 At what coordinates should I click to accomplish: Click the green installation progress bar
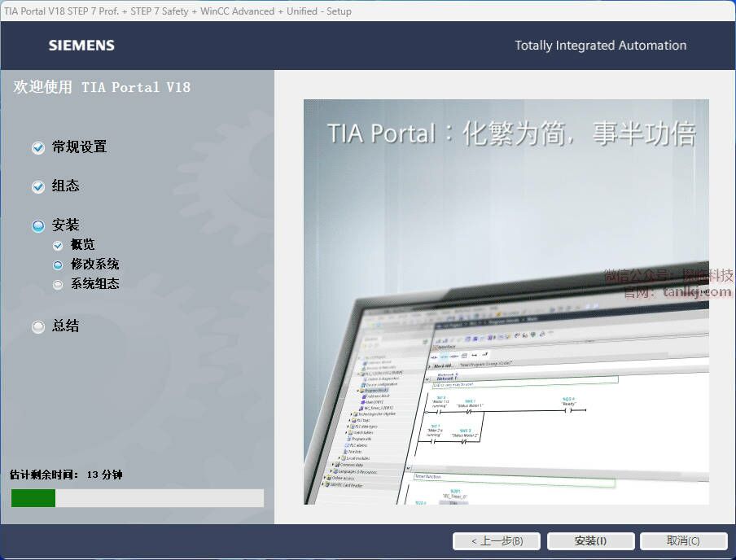pos(138,498)
